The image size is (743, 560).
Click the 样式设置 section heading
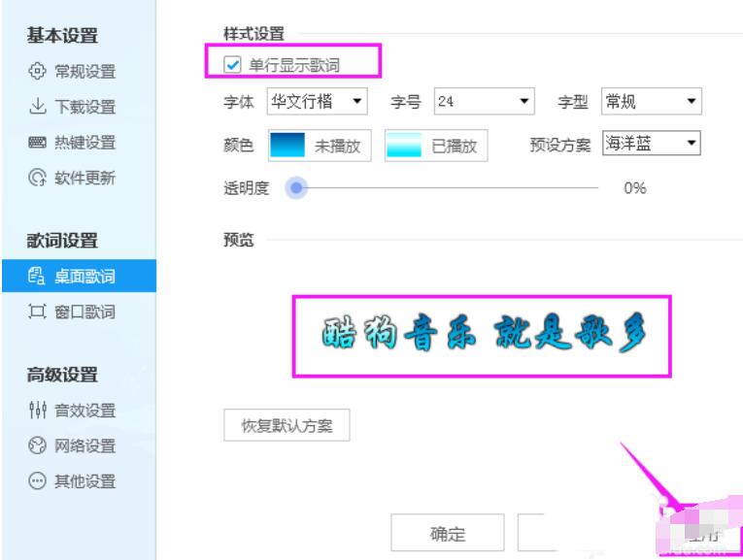pyautogui.click(x=254, y=34)
